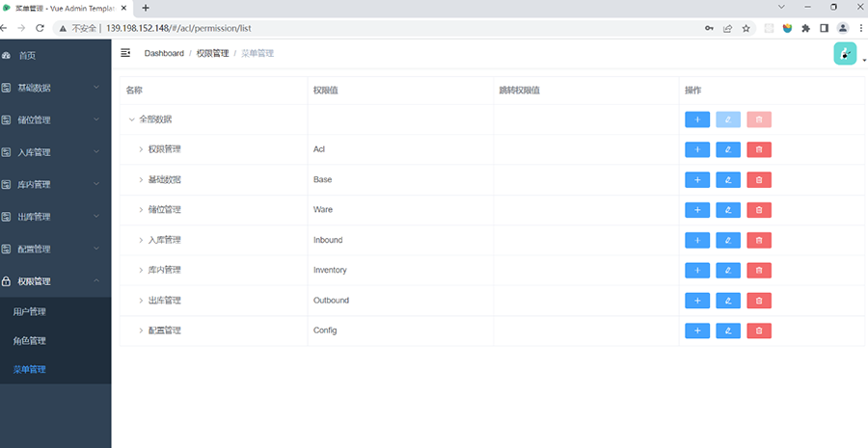The height and width of the screenshot is (448, 868).
Task: Edit the 权限管理 Acl row
Action: (x=728, y=149)
